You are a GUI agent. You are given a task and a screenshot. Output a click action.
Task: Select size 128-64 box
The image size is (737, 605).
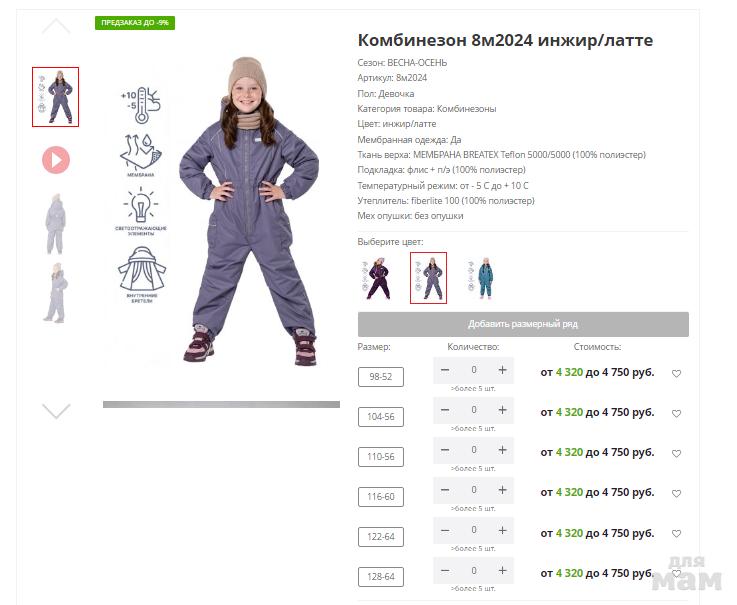click(x=381, y=577)
